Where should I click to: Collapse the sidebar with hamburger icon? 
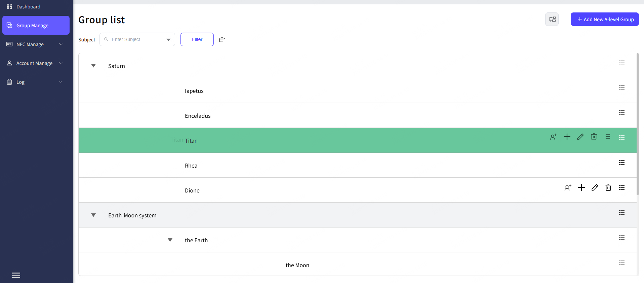[16, 275]
